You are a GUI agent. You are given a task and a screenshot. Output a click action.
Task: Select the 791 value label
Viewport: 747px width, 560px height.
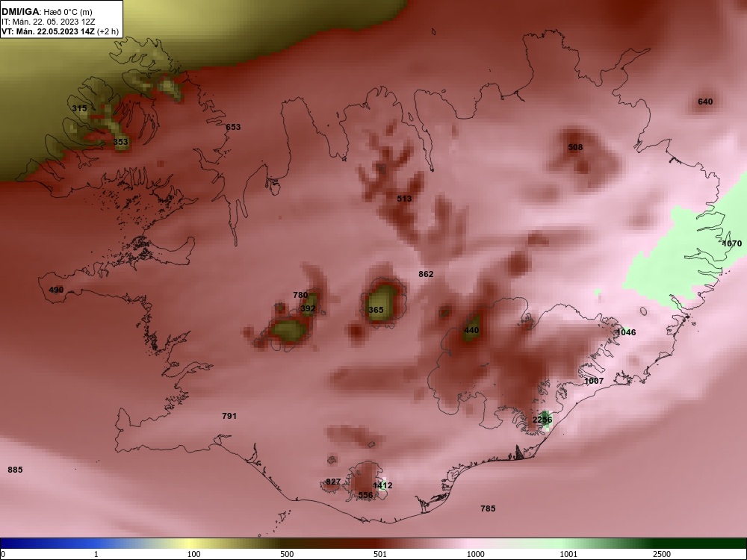(229, 416)
